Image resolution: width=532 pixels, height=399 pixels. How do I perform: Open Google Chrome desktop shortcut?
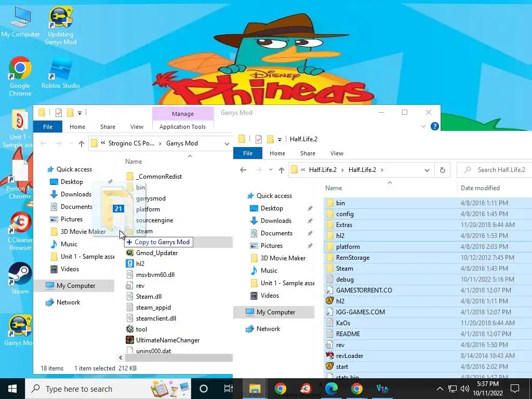(x=20, y=76)
